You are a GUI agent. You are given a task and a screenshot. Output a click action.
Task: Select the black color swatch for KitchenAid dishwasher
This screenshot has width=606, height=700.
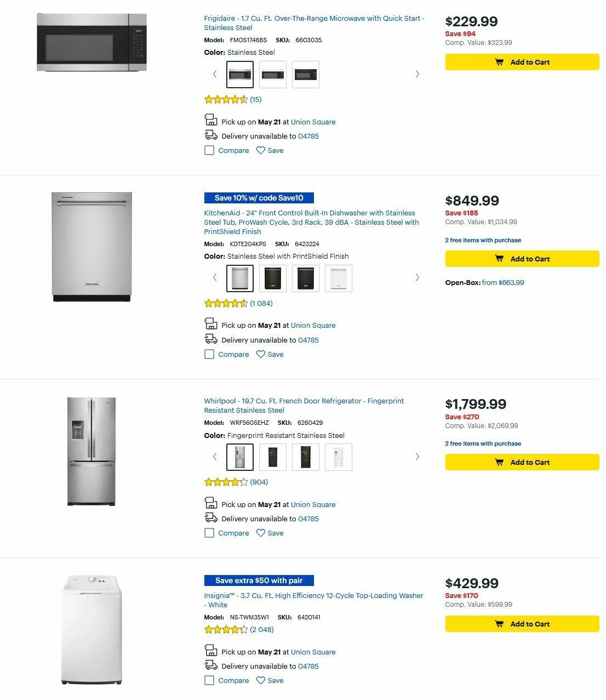pos(305,278)
